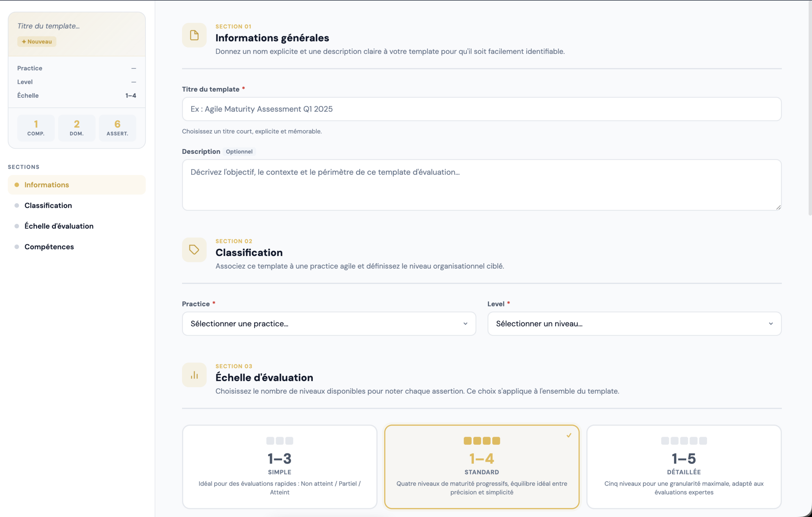The image size is (812, 517).
Task: Click the checkmark on the 1–4 Standard card
Action: tap(569, 435)
